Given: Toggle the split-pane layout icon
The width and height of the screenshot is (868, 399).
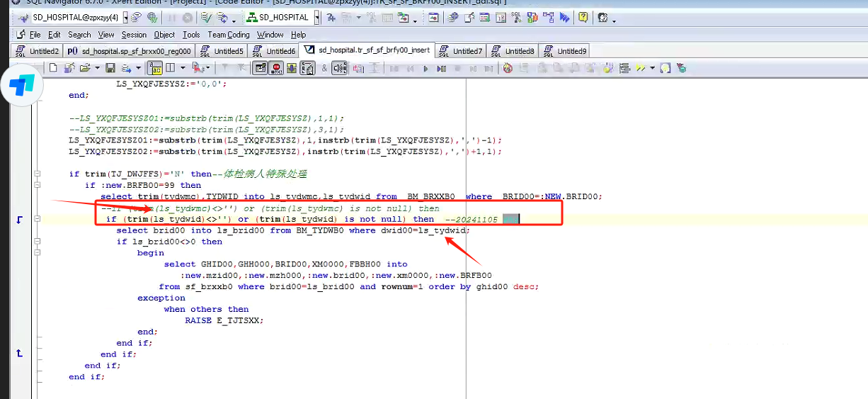Looking at the screenshot, I should [171, 68].
